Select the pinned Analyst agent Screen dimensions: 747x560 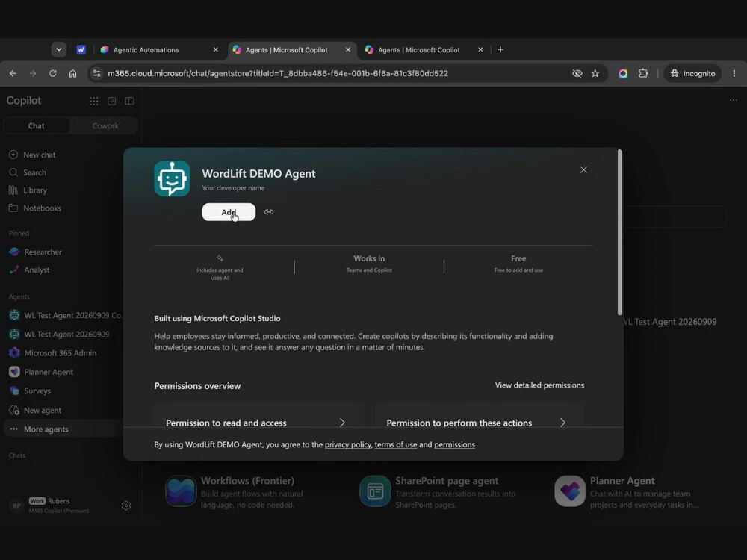37,270
